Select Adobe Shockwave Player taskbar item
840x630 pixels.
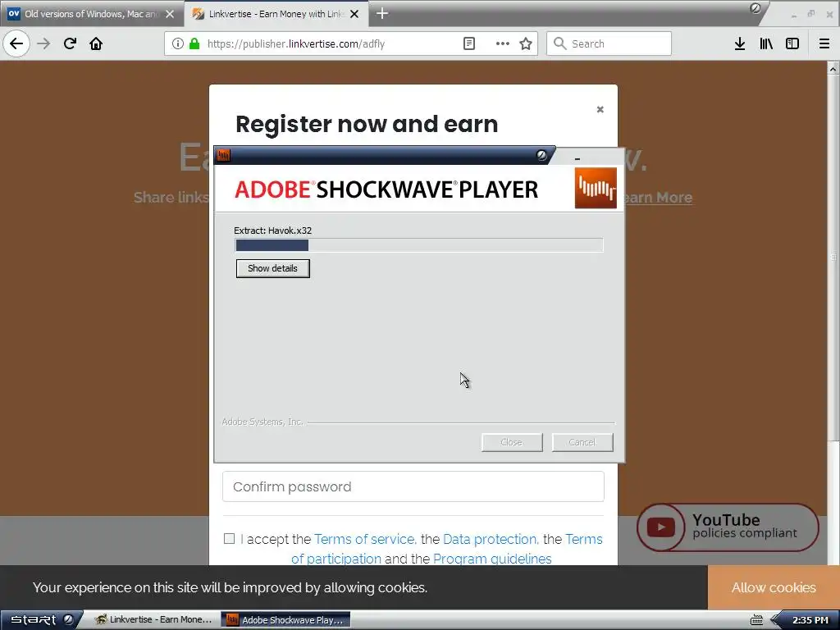285,620
